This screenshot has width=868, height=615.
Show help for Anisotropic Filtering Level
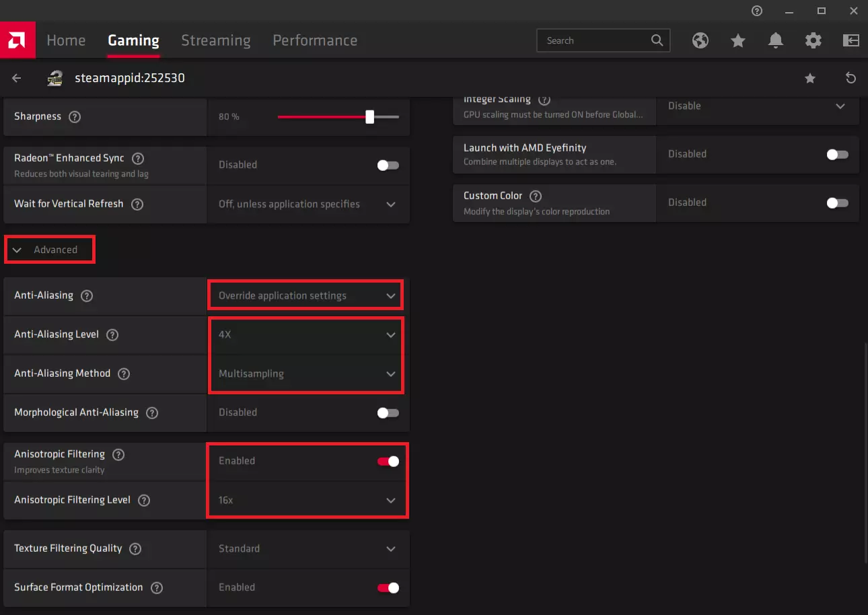pyautogui.click(x=144, y=500)
